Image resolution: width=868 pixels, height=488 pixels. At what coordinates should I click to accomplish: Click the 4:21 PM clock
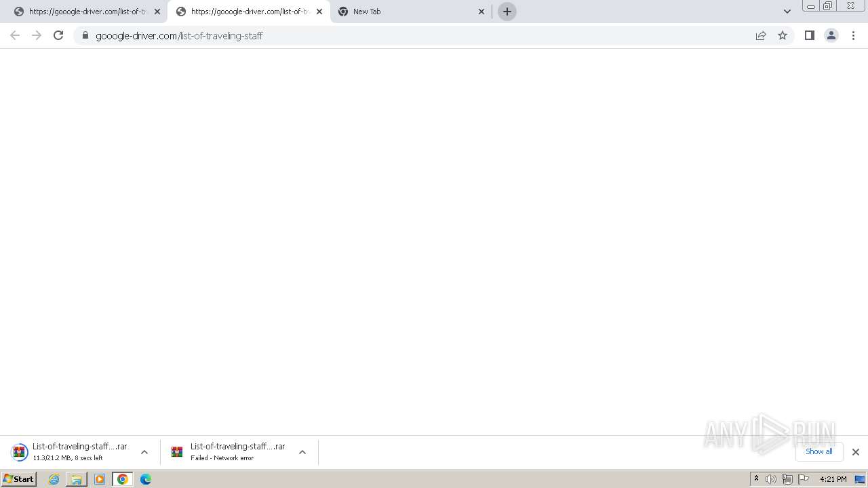coord(833,479)
